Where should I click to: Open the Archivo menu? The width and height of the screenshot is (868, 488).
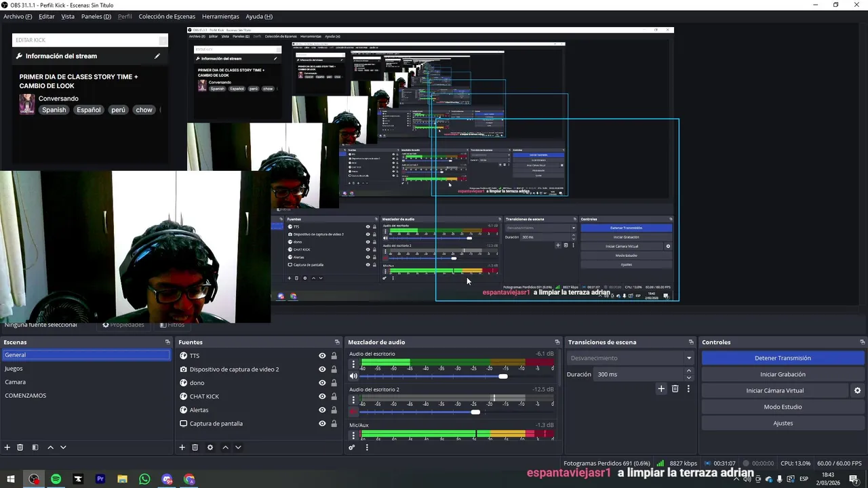click(x=18, y=16)
